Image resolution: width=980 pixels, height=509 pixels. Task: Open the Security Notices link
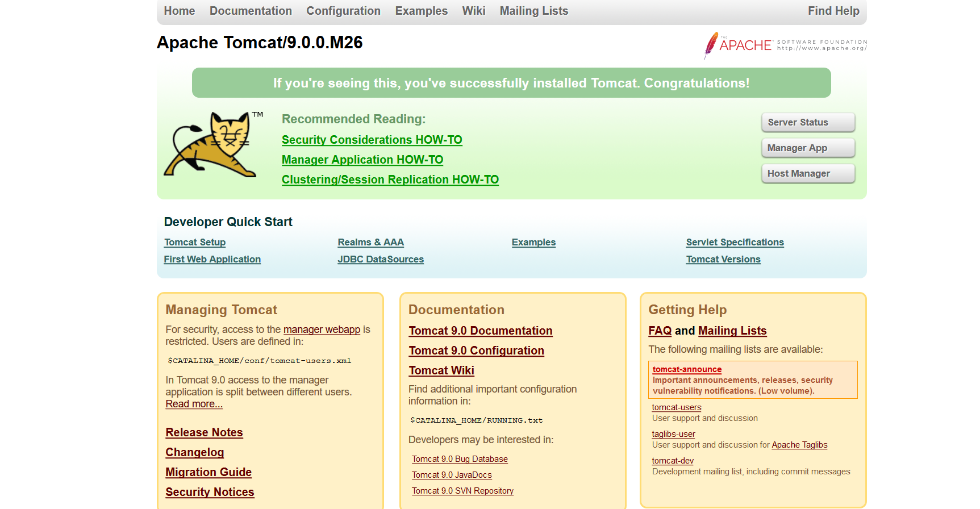210,492
